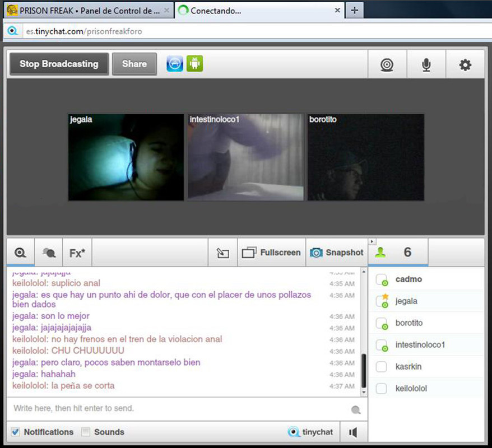Select user keilololol in the list
492x448 pixels.
point(426,389)
